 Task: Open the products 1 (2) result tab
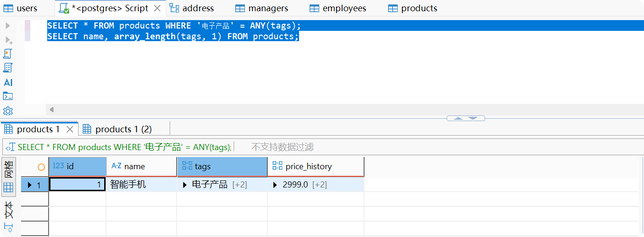[x=123, y=129]
